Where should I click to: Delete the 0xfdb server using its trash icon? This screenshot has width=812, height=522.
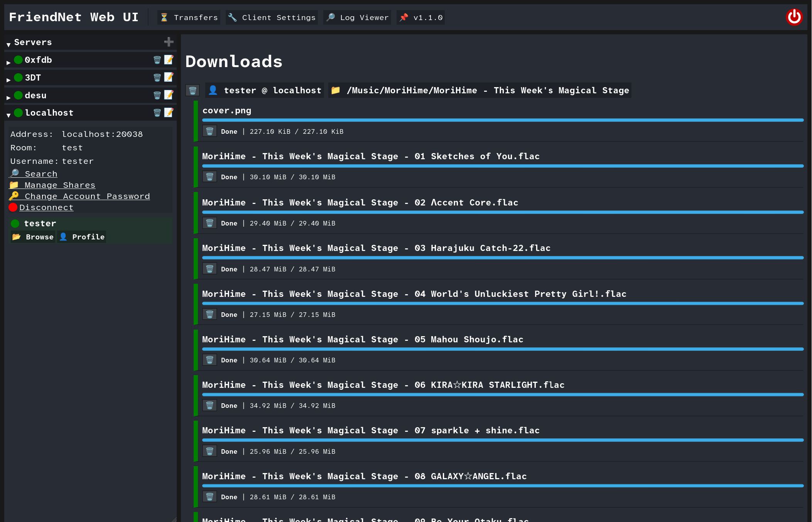(157, 60)
